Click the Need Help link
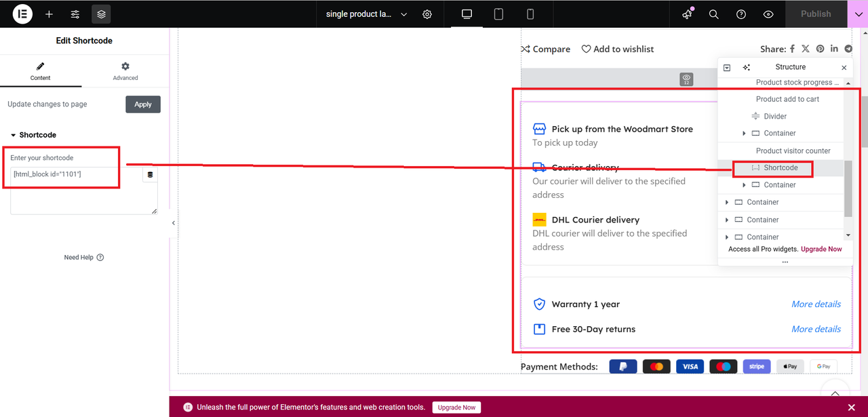This screenshot has height=417, width=868. click(84, 258)
